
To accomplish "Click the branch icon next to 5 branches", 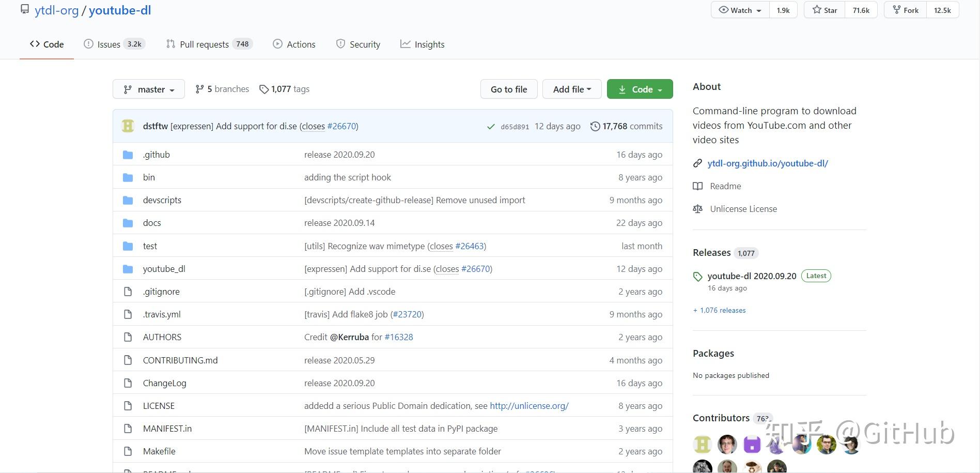I will coord(200,88).
